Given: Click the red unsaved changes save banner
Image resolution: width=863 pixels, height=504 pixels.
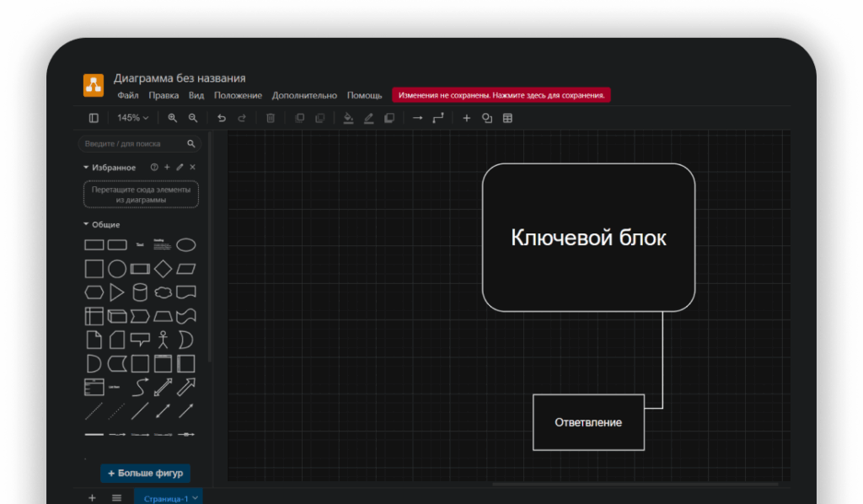Looking at the screenshot, I should pos(501,95).
